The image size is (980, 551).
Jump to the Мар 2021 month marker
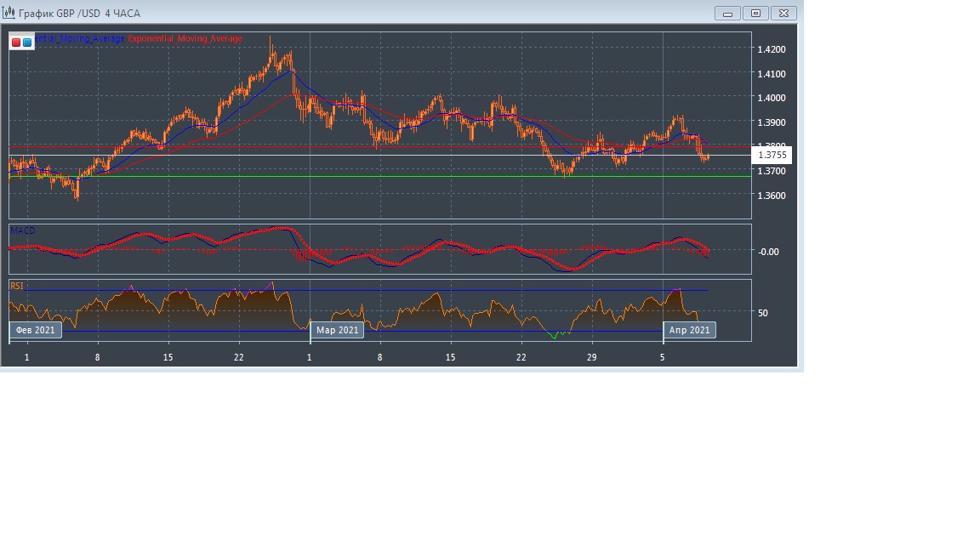(x=337, y=330)
